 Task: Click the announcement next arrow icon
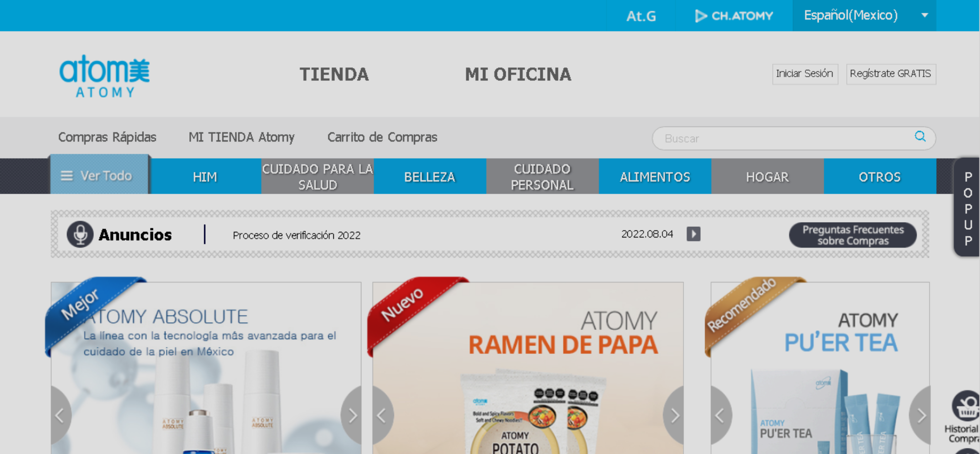pyautogui.click(x=693, y=234)
